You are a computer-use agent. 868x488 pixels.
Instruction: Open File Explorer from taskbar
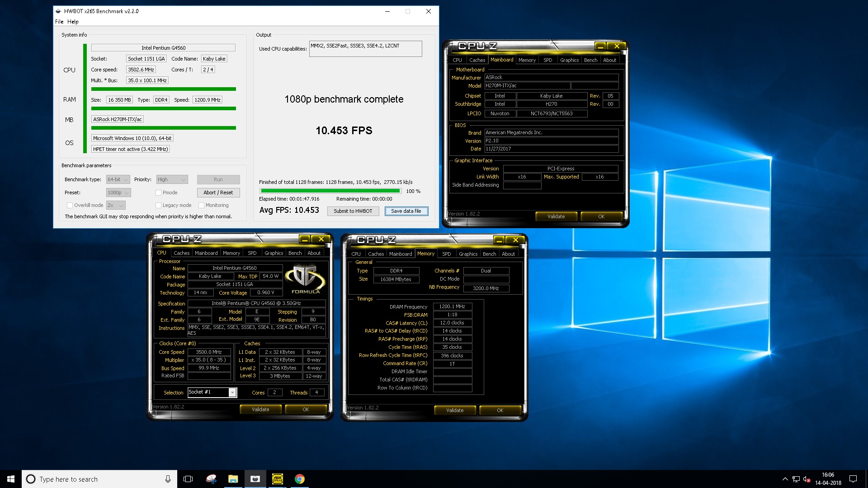pyautogui.click(x=233, y=479)
